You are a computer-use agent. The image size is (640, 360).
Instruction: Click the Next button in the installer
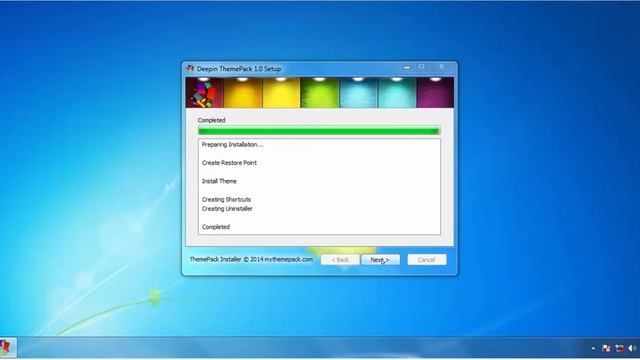tap(380, 260)
